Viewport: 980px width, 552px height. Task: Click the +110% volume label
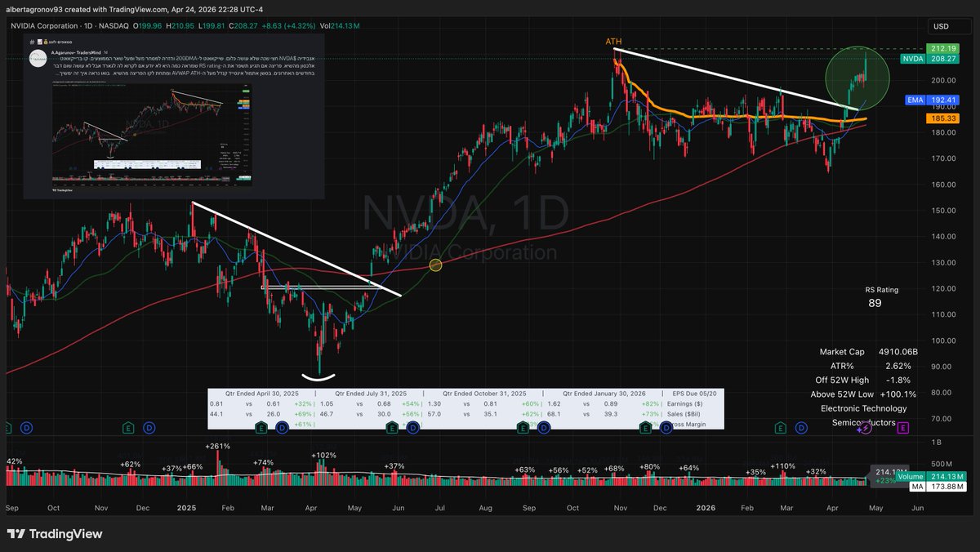click(x=782, y=466)
